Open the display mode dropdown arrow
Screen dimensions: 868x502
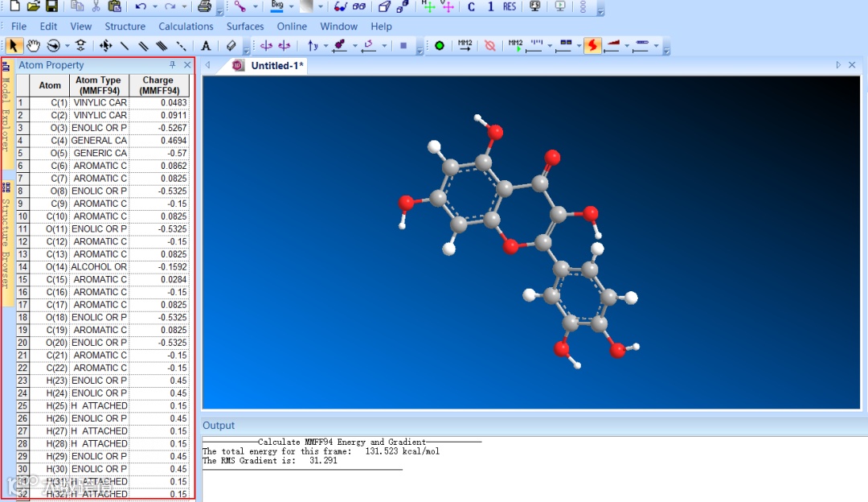pos(256,6)
